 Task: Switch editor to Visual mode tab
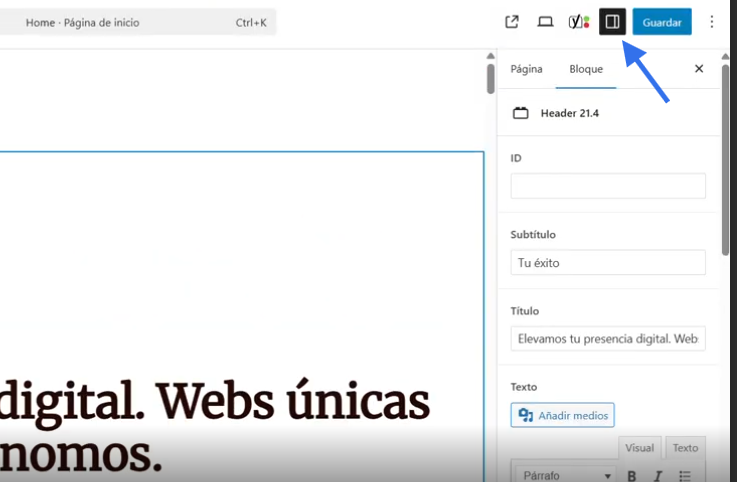point(639,448)
